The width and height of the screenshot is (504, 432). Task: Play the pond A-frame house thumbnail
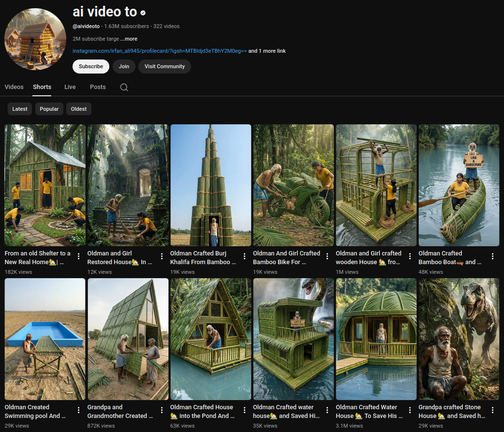click(211, 339)
